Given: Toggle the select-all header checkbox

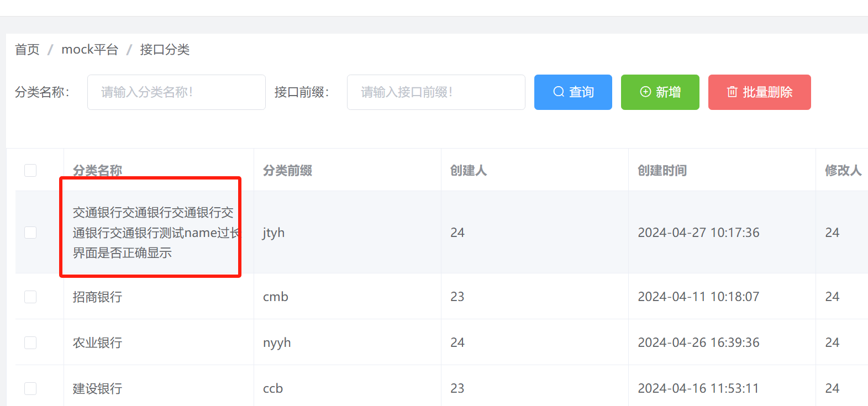Looking at the screenshot, I should click(x=30, y=170).
